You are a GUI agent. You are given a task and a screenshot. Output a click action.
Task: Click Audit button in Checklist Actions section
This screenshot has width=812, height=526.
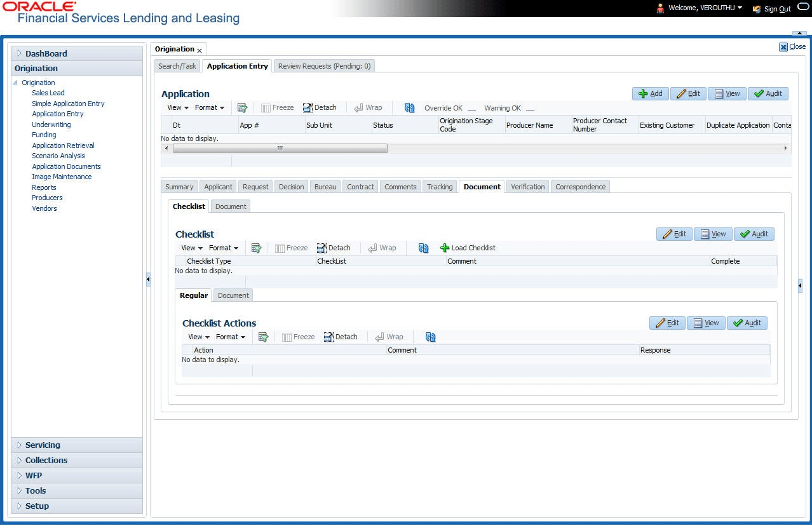(747, 323)
